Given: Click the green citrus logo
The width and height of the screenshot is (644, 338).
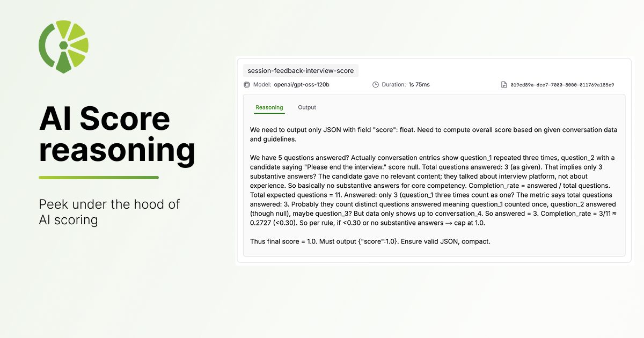Looking at the screenshot, I should (63, 47).
